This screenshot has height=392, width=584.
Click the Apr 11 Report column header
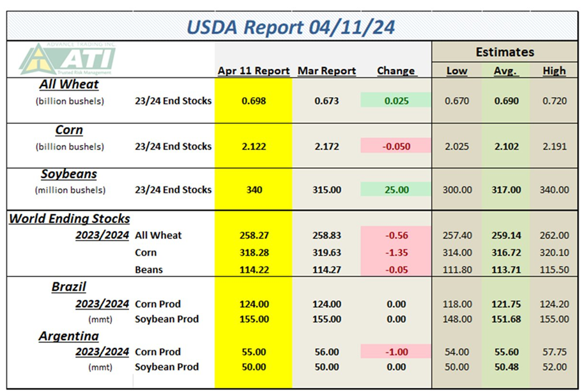coord(254,70)
